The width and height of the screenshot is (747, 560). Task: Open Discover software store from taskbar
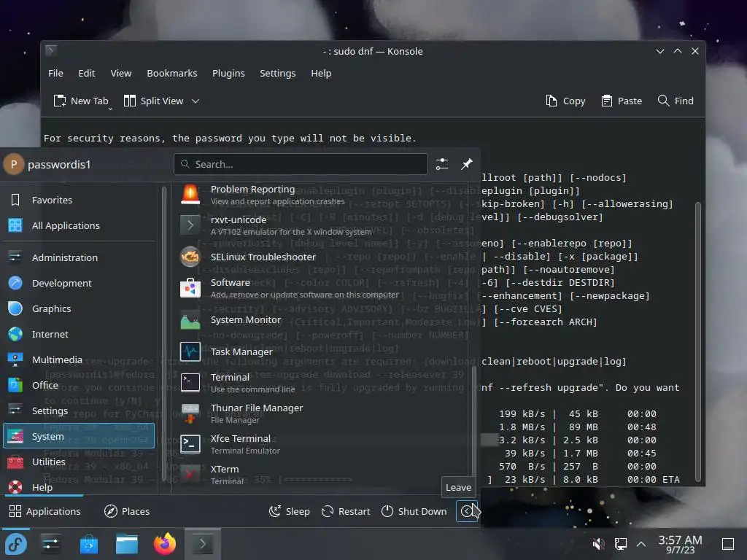coord(89,544)
